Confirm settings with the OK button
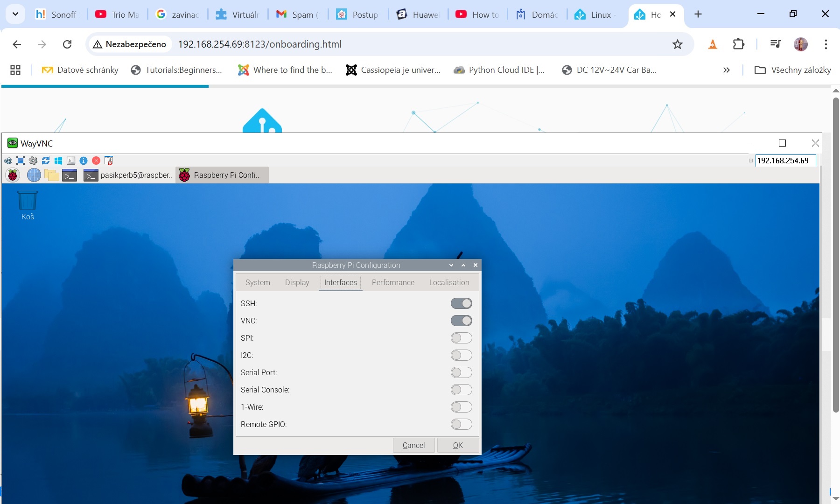 tap(458, 445)
